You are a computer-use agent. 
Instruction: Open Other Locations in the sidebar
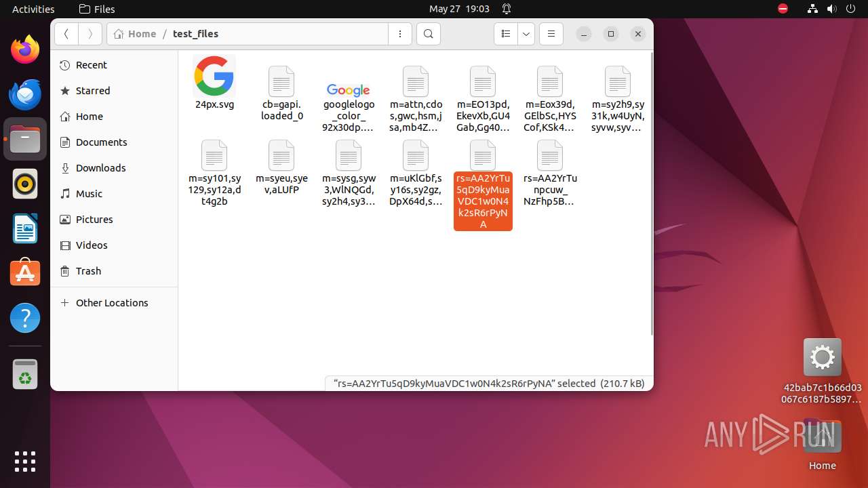coord(114,303)
